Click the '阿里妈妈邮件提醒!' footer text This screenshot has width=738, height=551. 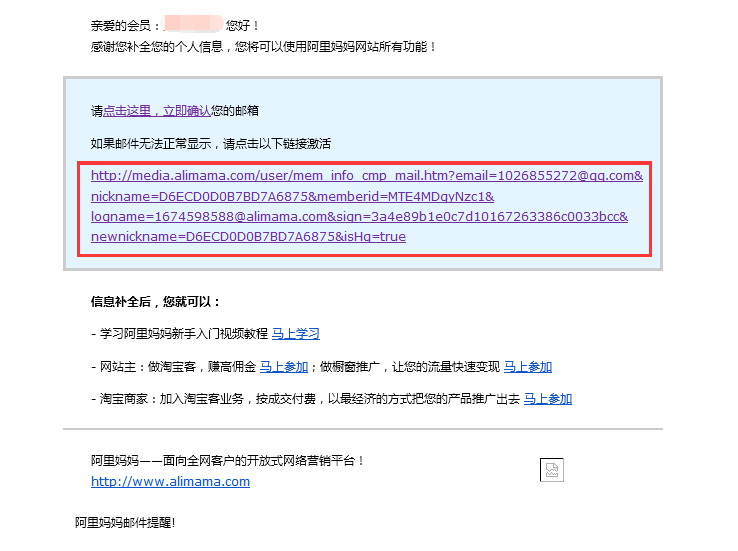pyautogui.click(x=125, y=522)
